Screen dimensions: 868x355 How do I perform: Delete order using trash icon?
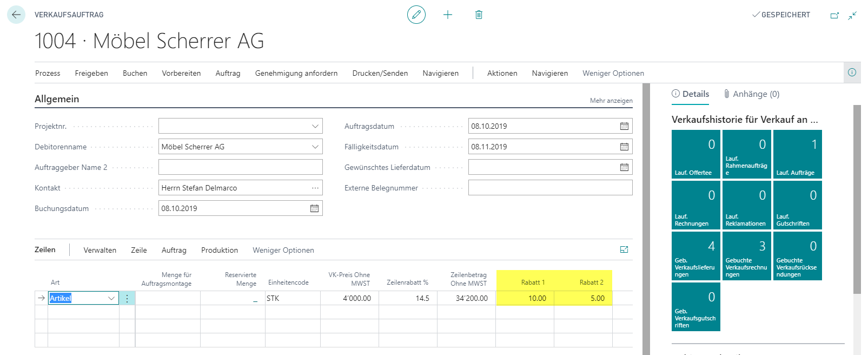pos(479,15)
